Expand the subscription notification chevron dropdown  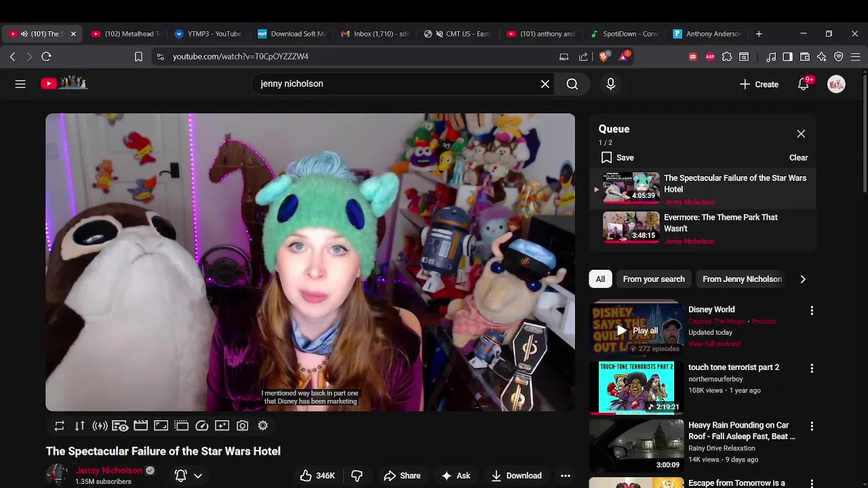click(x=198, y=476)
